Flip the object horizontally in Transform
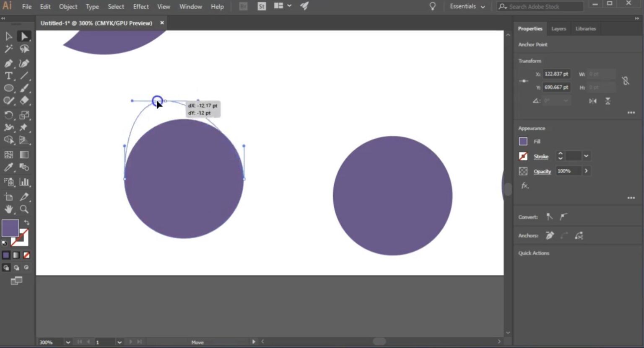The width and height of the screenshot is (644, 348). pos(593,101)
